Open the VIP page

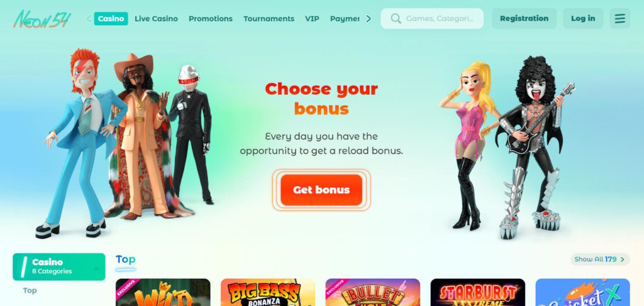coord(312,18)
